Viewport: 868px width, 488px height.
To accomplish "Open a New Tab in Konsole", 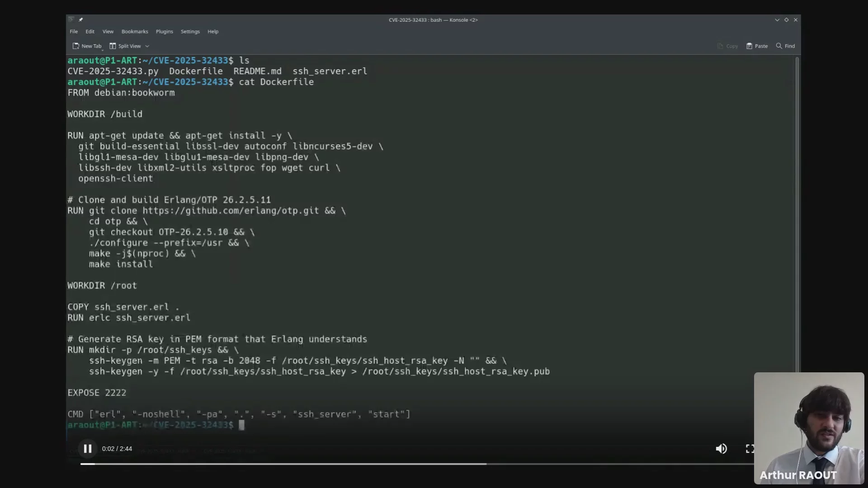I will (x=87, y=46).
